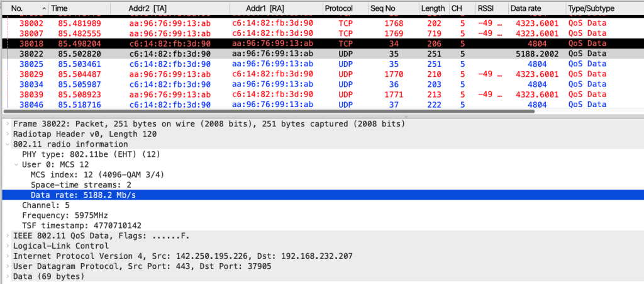This screenshot has width=644, height=284.
Task: Collapse the 802.11 radio information section
Action: [7, 144]
